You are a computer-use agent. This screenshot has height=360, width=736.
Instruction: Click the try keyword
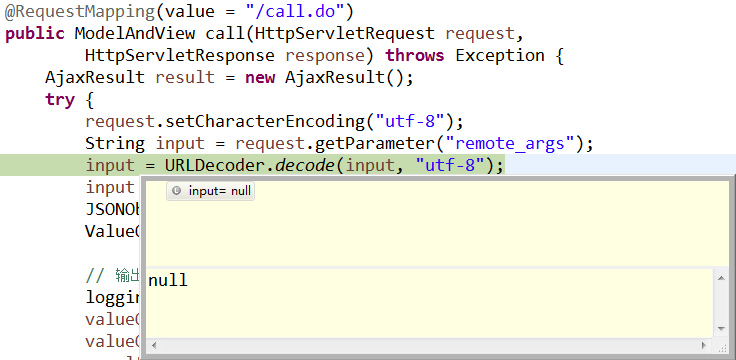pos(60,100)
